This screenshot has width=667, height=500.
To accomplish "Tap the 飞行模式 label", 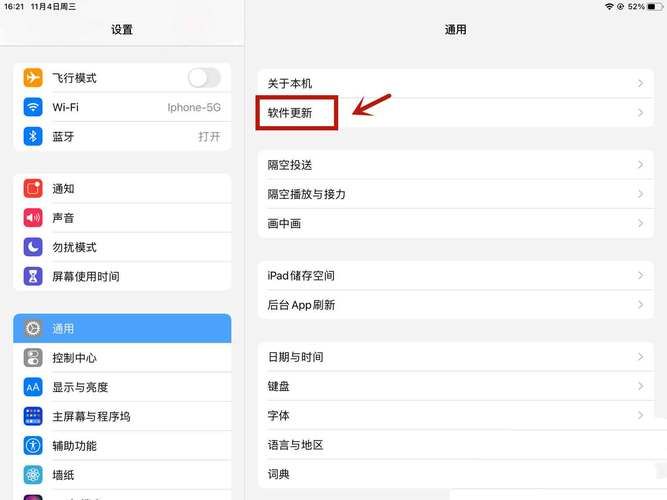I will coord(74,78).
